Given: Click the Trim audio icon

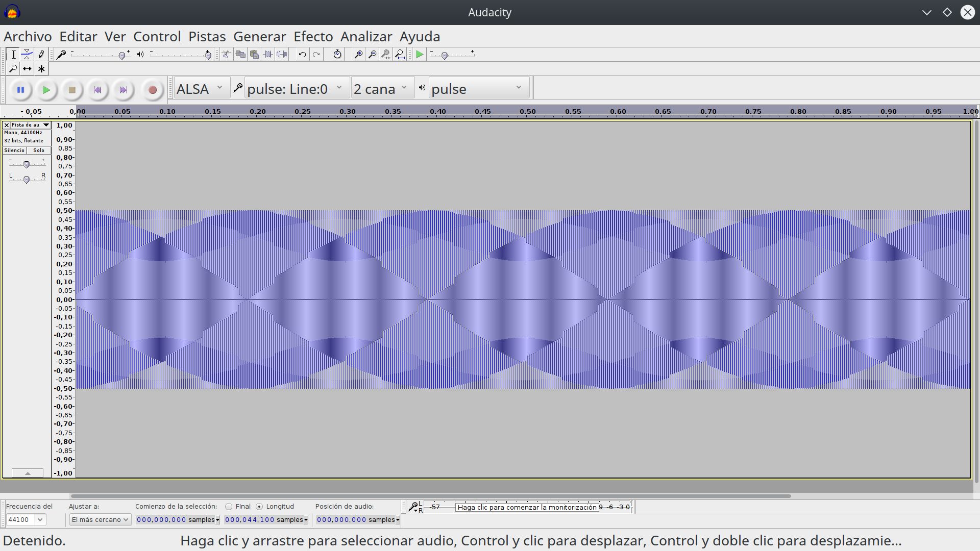Looking at the screenshot, I should (x=268, y=55).
